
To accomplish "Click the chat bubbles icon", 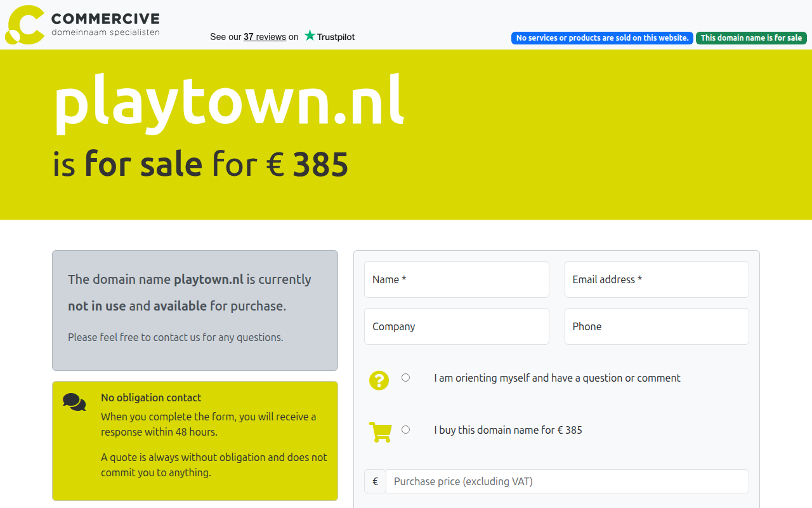I will click(x=74, y=402).
